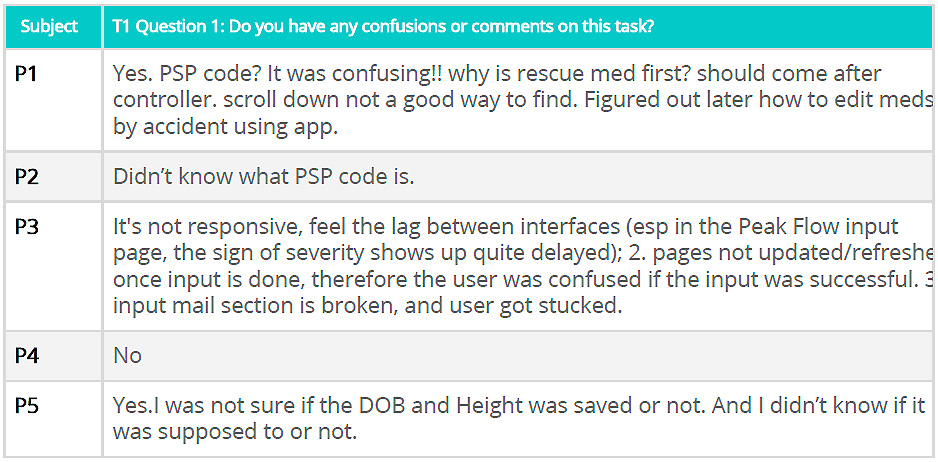
Task: Select the P5 subject cell
Action: click(27, 405)
